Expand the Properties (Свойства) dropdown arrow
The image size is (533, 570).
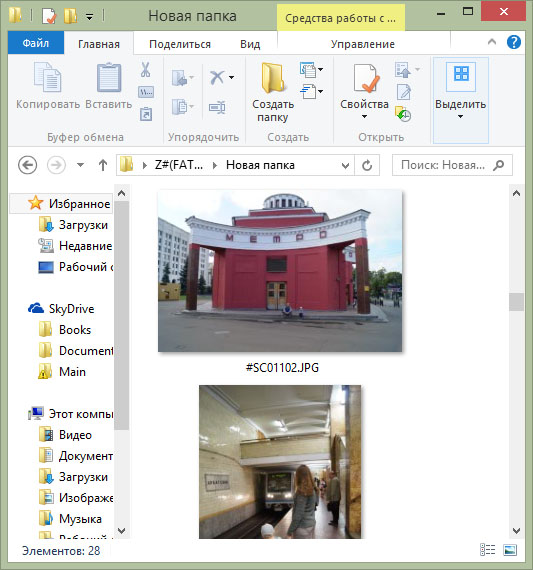click(364, 116)
